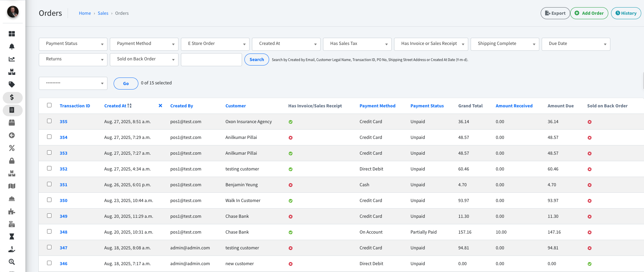Sort by Transaction ID column header
Viewport: 644px width, 272px height.
click(75, 106)
